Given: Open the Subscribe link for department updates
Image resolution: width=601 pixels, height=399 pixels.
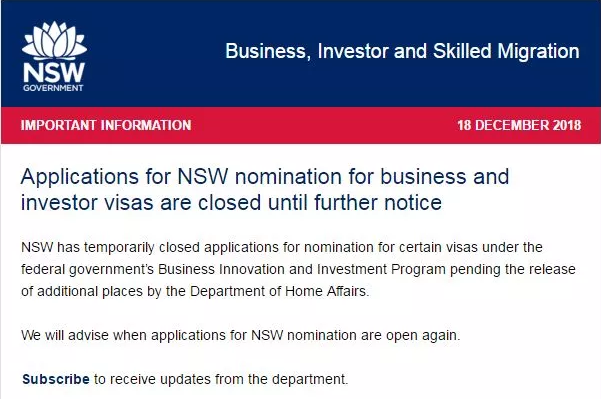Looking at the screenshot, I should click(x=56, y=379).
